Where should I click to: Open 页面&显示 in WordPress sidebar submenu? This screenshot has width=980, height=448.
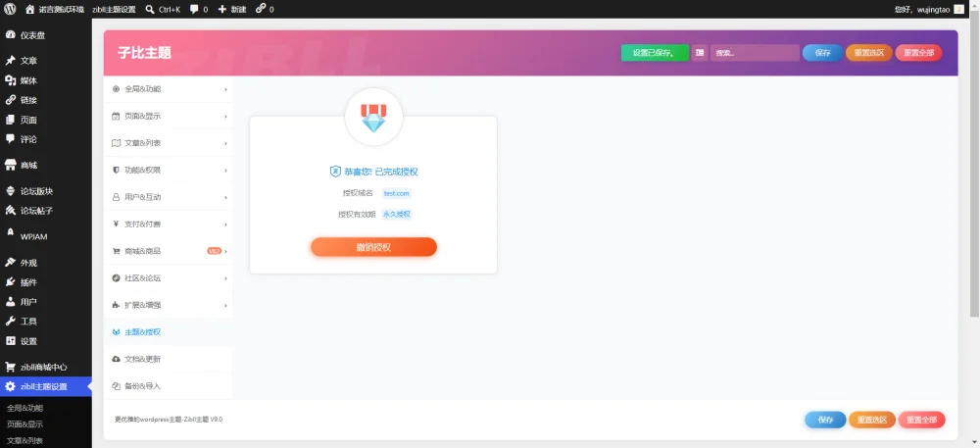(x=25, y=424)
